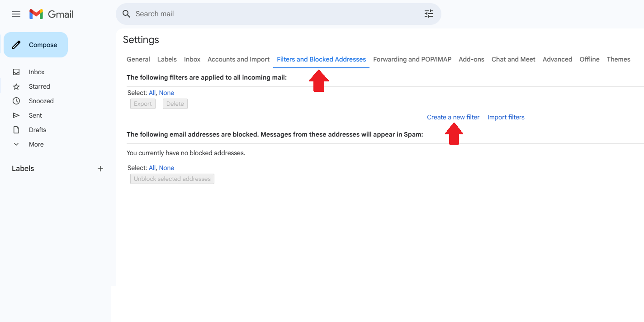
Task: Click the Starred star icon
Action: (16, 86)
